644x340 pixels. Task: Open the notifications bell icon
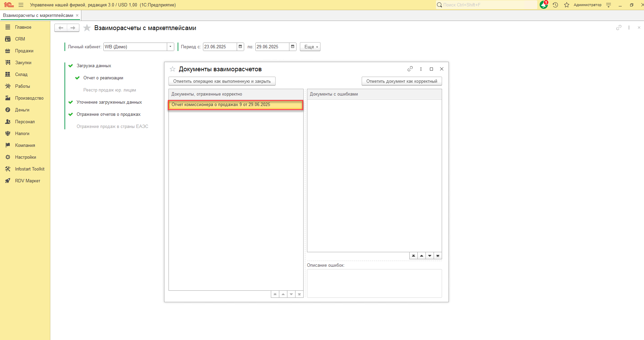[x=543, y=5]
